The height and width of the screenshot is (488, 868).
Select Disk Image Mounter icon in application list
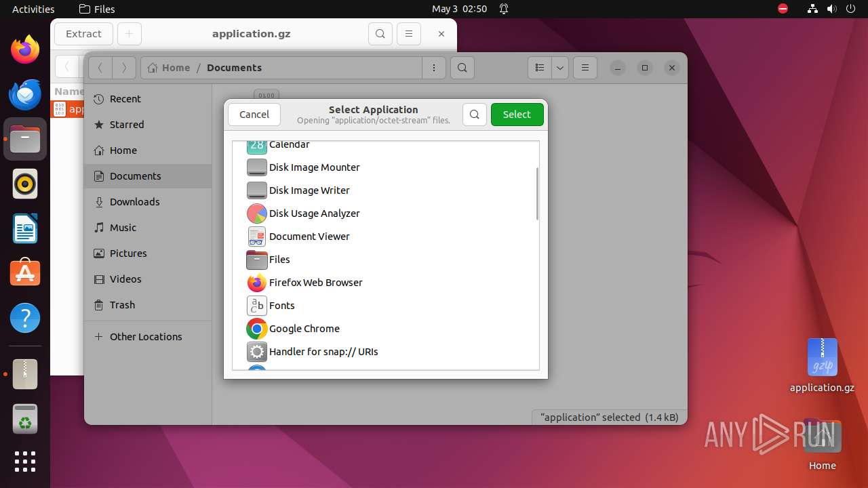257,167
